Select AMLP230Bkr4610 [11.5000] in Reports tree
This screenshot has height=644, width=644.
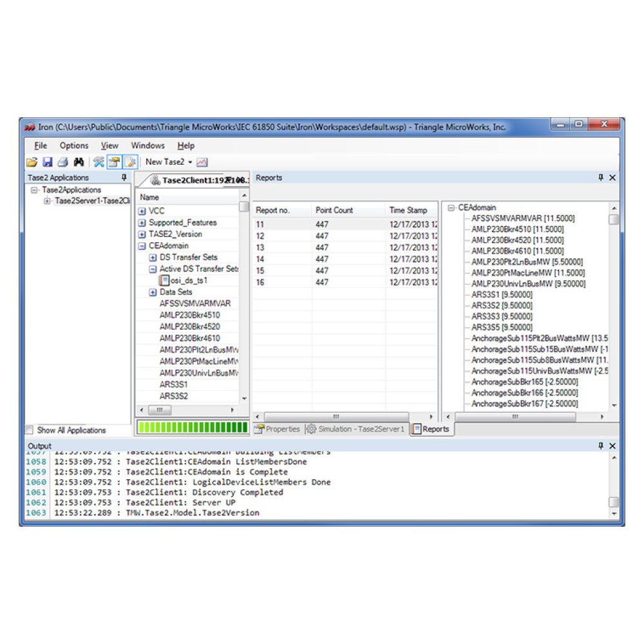518,251
